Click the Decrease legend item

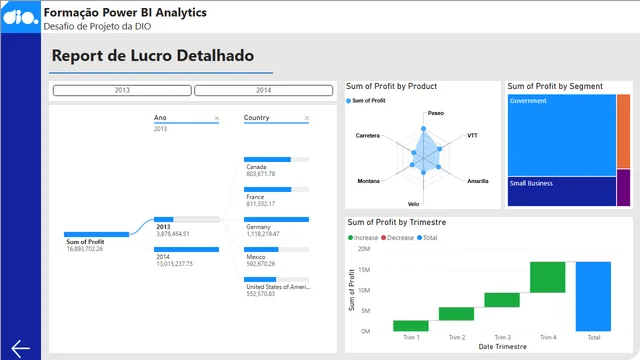(398, 238)
